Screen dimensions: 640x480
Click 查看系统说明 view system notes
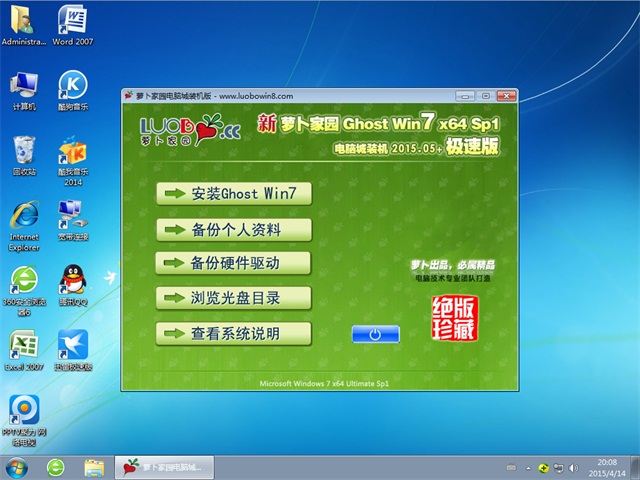234,332
